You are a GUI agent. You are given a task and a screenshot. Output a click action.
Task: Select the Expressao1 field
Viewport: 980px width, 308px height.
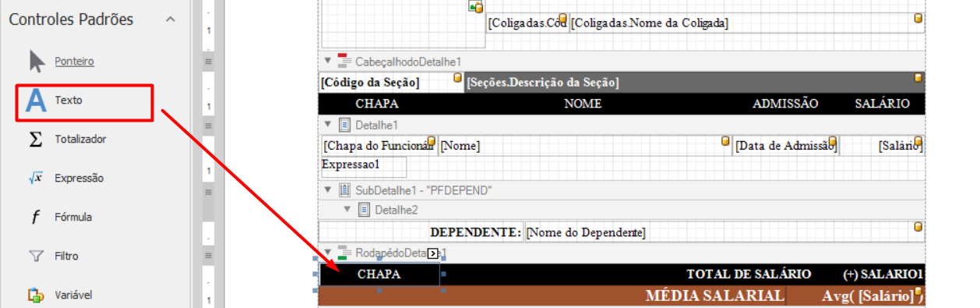click(x=363, y=165)
